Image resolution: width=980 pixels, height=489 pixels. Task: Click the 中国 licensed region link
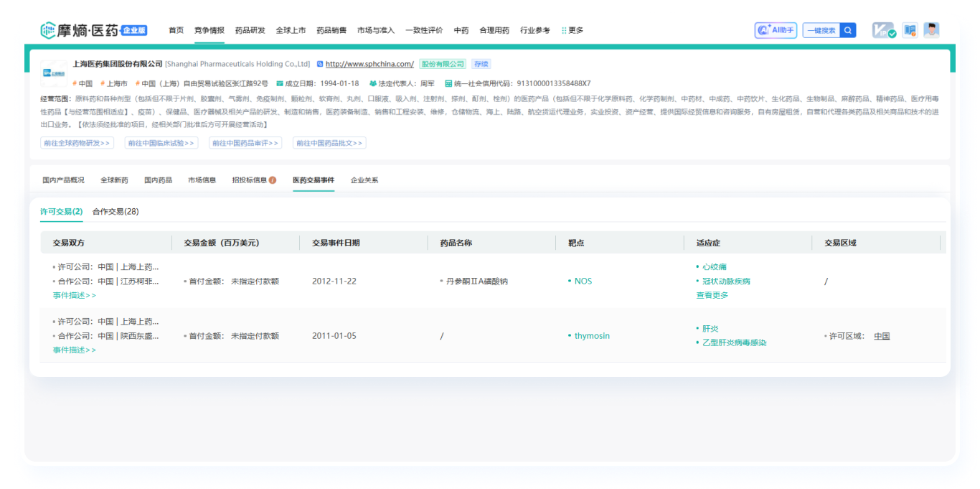pyautogui.click(x=882, y=336)
